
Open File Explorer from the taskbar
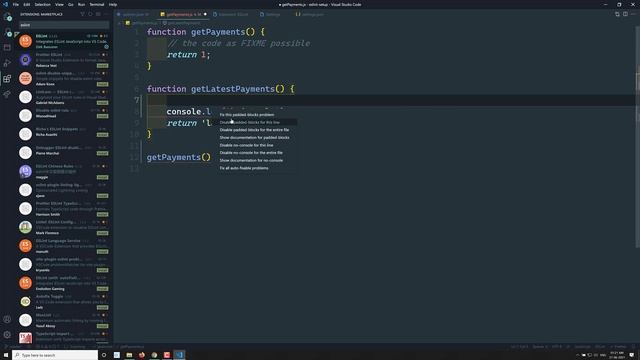(x=129, y=355)
